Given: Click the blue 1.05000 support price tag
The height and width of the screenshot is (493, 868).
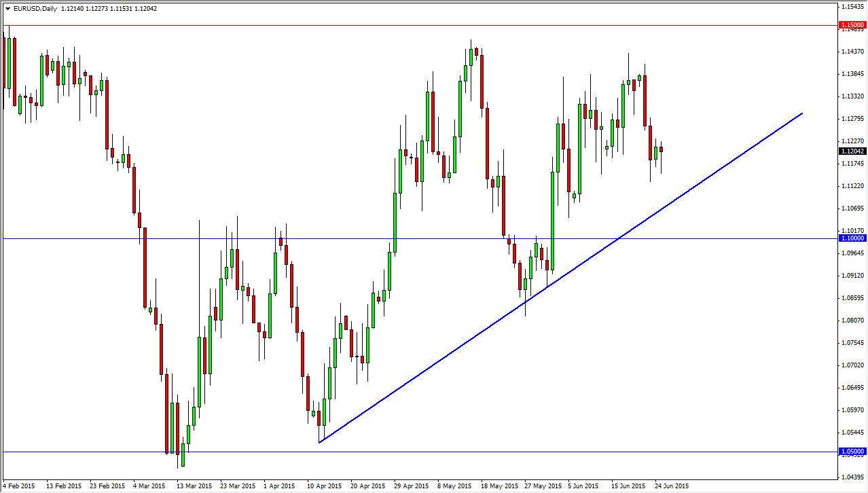Looking at the screenshot, I should [851, 451].
